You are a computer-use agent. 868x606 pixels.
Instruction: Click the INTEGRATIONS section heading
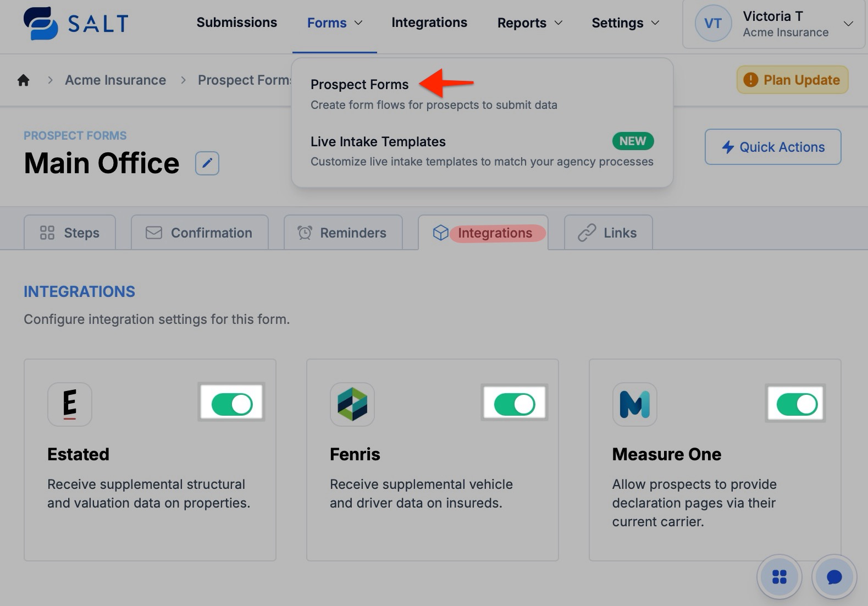79,291
